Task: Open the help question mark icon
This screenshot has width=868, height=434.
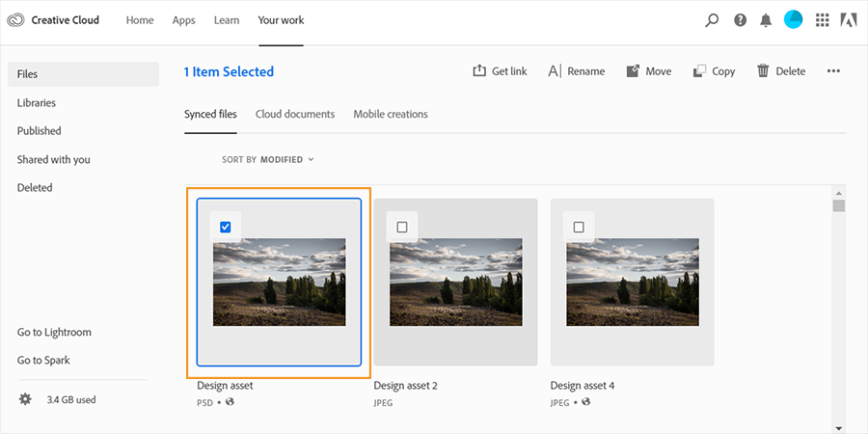Action: point(740,20)
